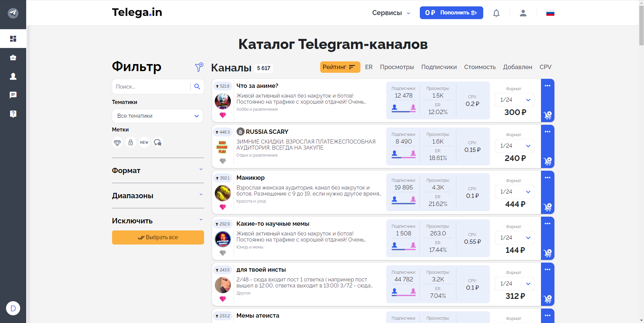
Task: Open channel 'Что за аниме?' title
Action: point(257,86)
